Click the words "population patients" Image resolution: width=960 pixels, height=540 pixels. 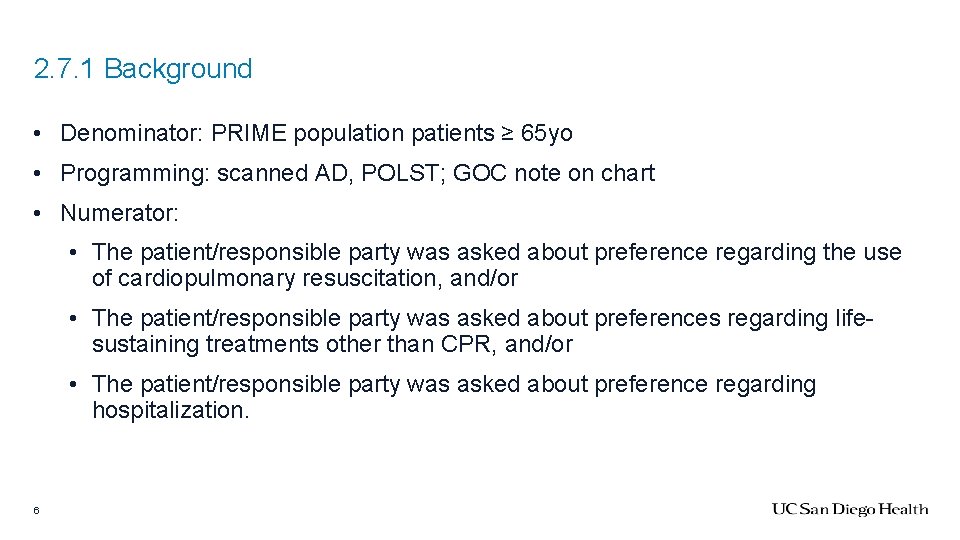coord(393,133)
